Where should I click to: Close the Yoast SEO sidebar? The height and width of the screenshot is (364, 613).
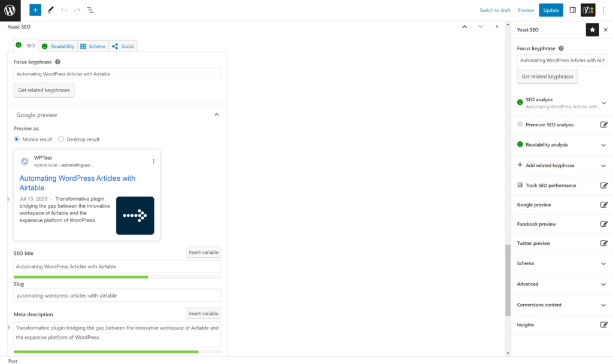(x=606, y=30)
